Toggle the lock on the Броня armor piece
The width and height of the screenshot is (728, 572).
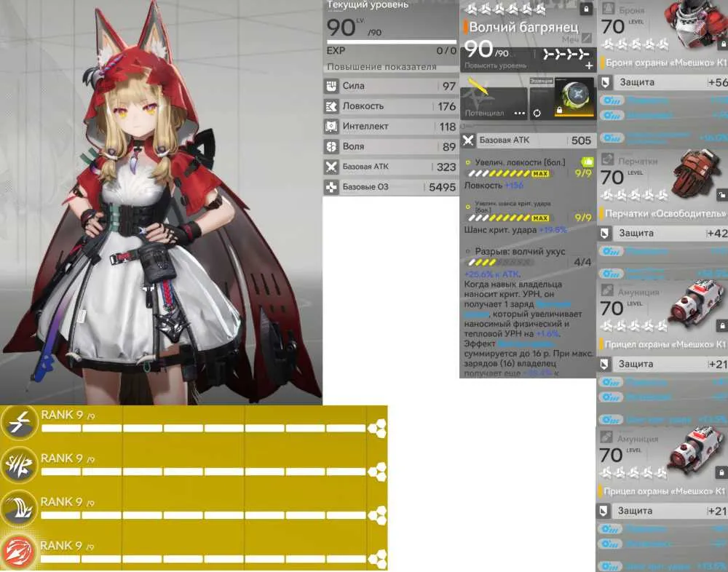point(722,44)
